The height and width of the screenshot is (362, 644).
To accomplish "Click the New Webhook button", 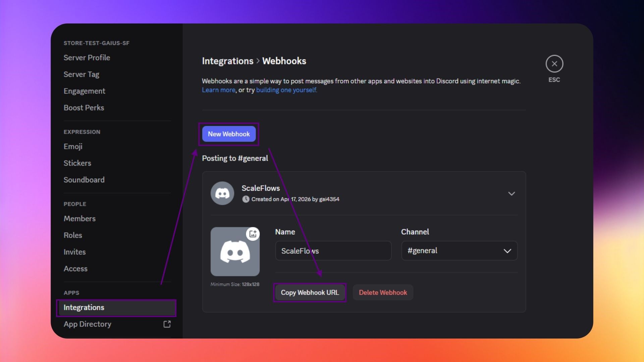I will coord(229,134).
